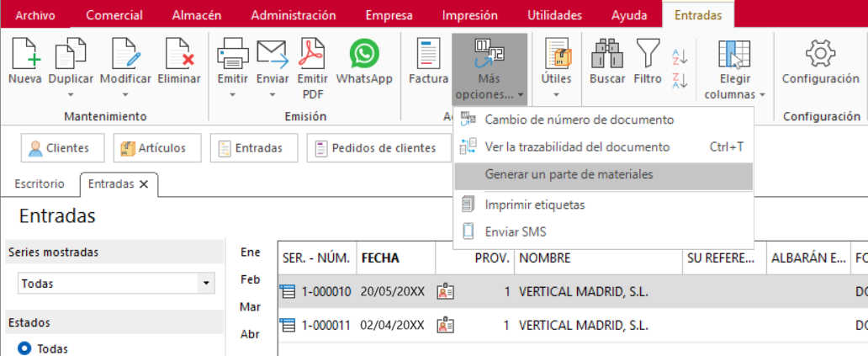Screen dimensions: 868x356
Task: Open the Administración ribbon tab
Action: pos(294,15)
